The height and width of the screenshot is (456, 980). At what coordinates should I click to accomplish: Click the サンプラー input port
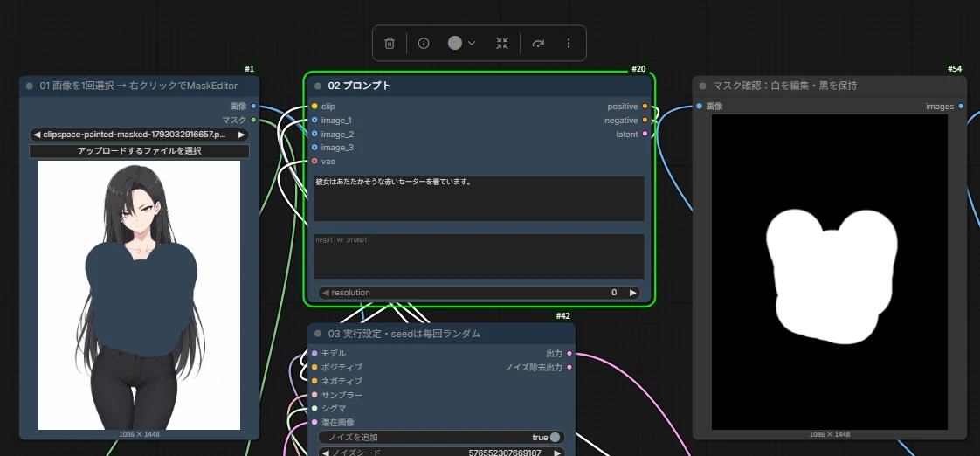pyautogui.click(x=314, y=395)
